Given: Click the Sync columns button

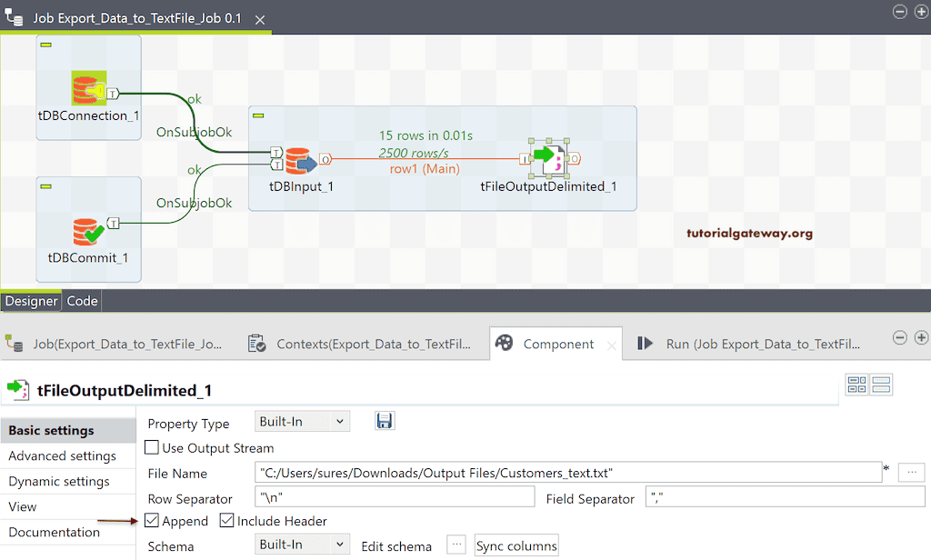Looking at the screenshot, I should (516, 546).
